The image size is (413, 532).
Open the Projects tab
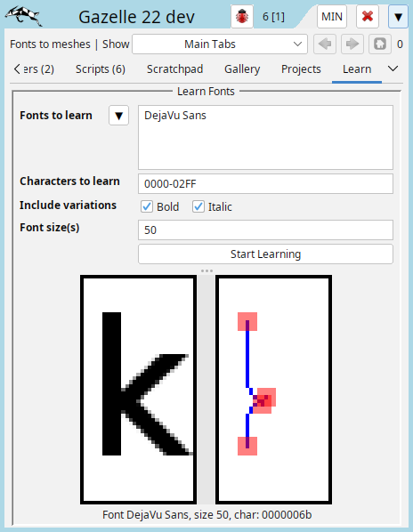[301, 69]
